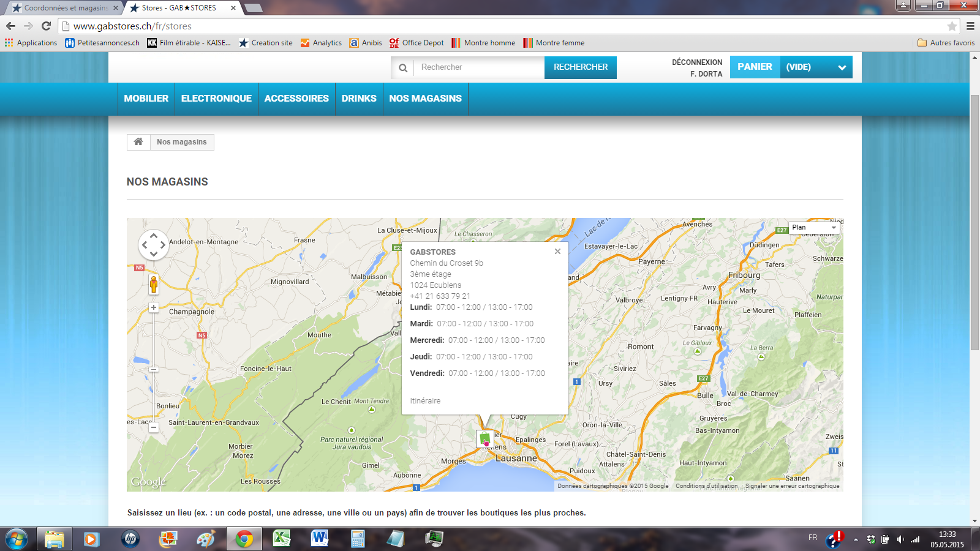The width and height of the screenshot is (980, 551).
Task: Click the map zoom in plus button
Action: 154,307
